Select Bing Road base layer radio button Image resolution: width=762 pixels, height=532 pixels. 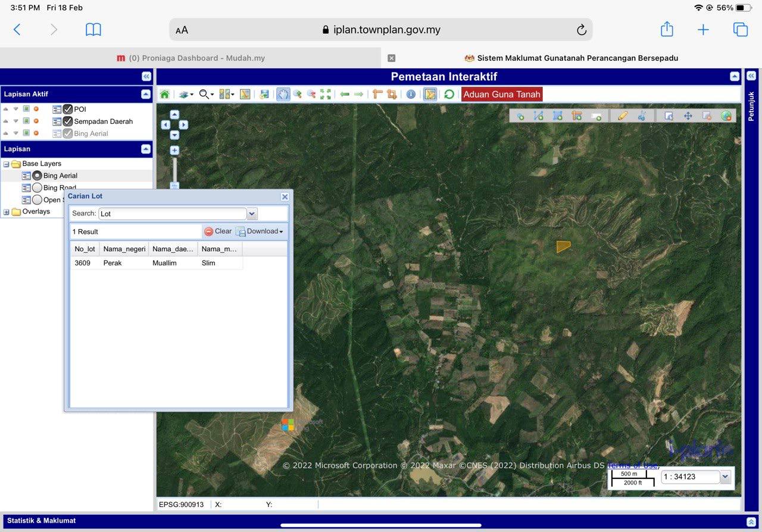37,188
